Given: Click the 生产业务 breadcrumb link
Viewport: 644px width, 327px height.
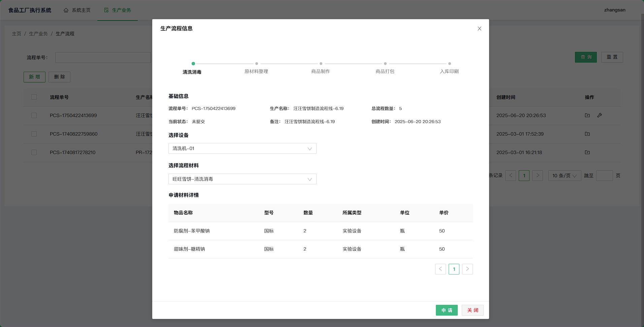Looking at the screenshot, I should pos(38,34).
